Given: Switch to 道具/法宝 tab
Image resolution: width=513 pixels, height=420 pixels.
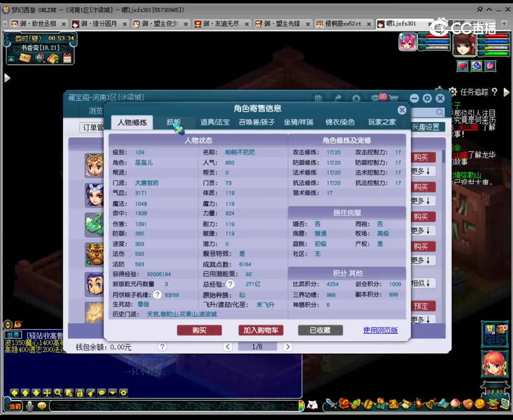Looking at the screenshot, I should pyautogui.click(x=215, y=122).
